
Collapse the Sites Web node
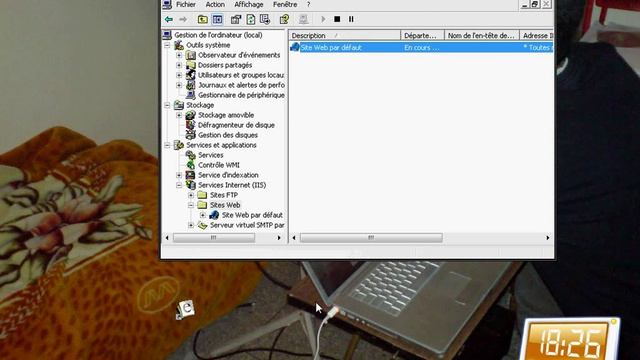click(x=191, y=205)
